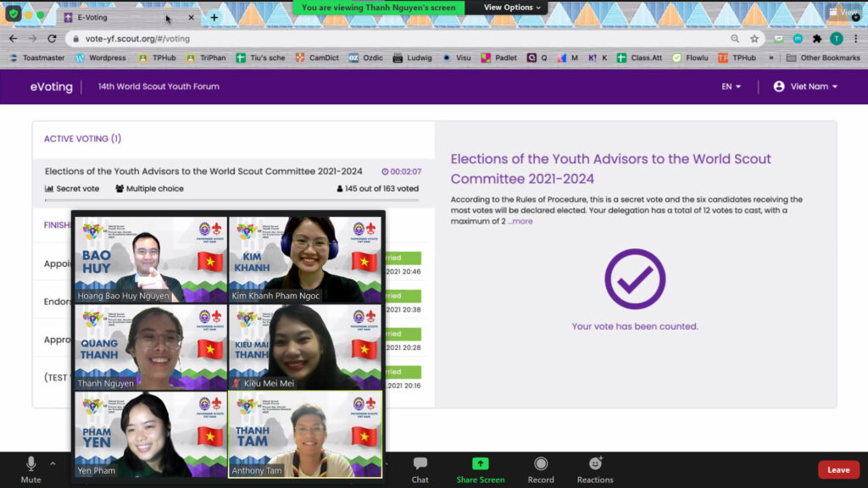Open the Viet Nam account menu
The height and width of the screenshot is (488, 868).
coord(805,86)
